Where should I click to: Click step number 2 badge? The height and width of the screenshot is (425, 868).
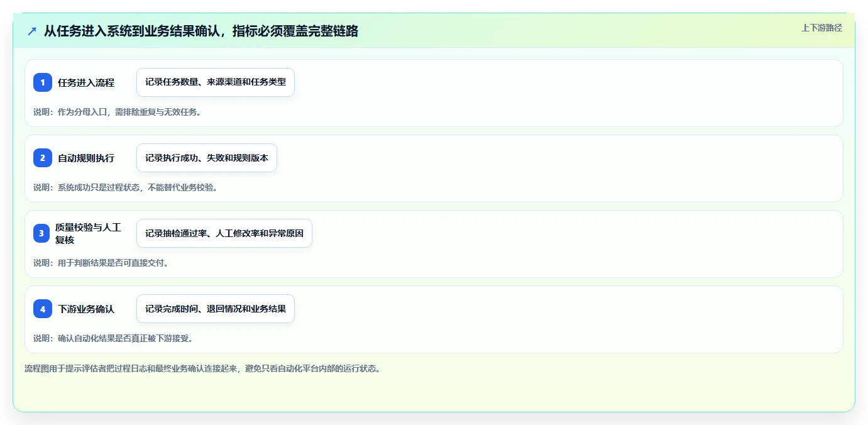43,158
